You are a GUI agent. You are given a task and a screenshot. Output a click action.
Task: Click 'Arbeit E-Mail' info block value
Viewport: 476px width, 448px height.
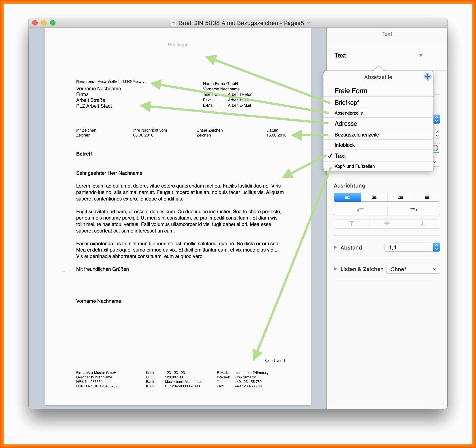point(239,105)
